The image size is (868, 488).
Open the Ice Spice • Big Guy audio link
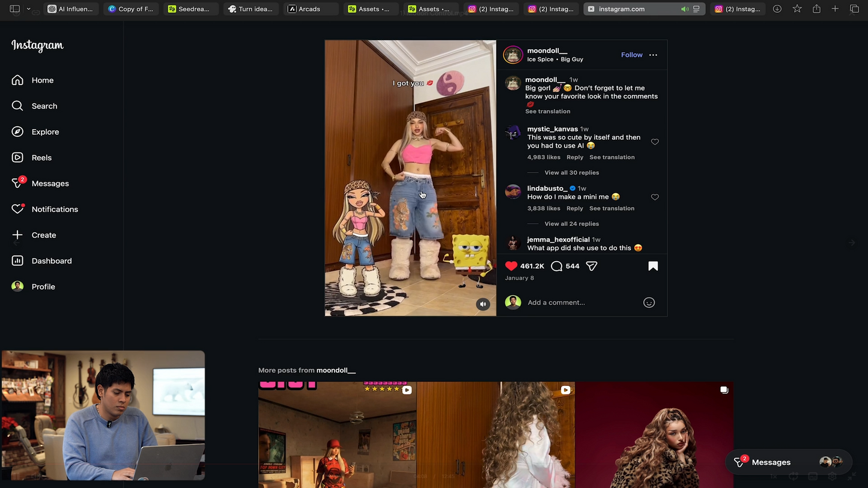tap(555, 59)
